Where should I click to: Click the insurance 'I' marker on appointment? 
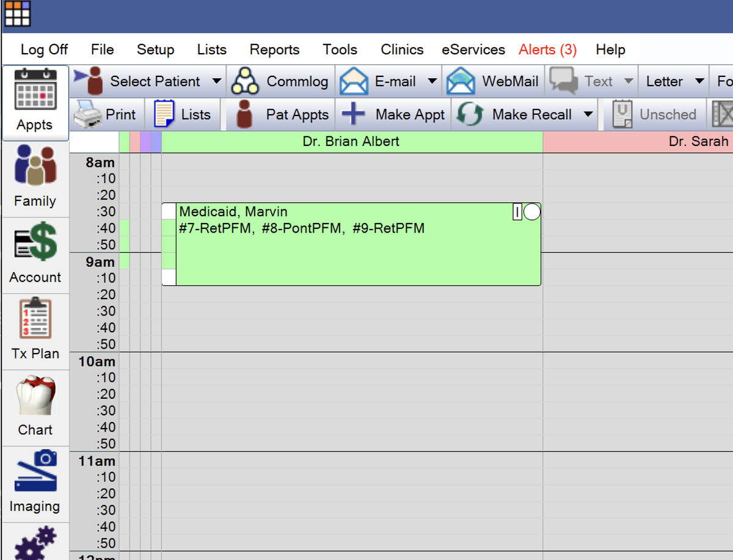point(517,212)
